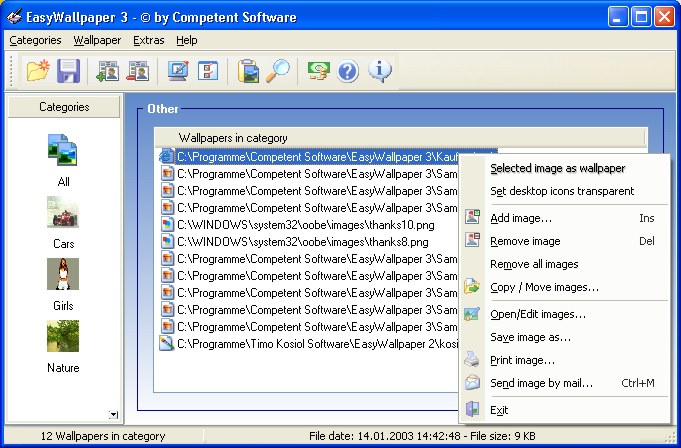Click the 12 Wallpapers in category status text
This screenshot has height=448, width=681.
pyautogui.click(x=103, y=436)
